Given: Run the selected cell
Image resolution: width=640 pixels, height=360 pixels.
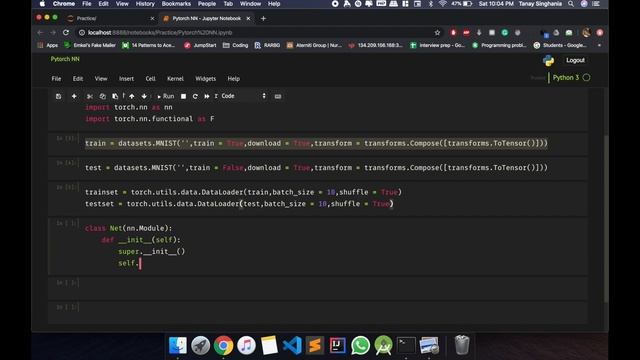Looking at the screenshot, I should click(166, 96).
